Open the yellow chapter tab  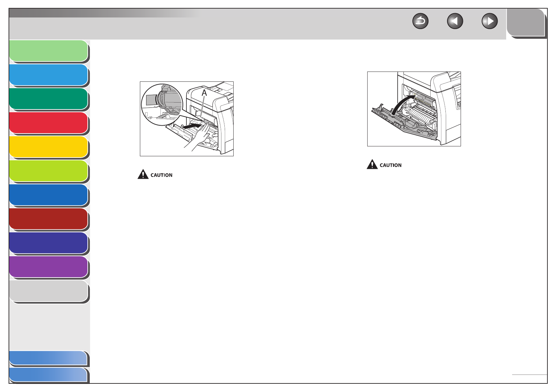[49, 147]
